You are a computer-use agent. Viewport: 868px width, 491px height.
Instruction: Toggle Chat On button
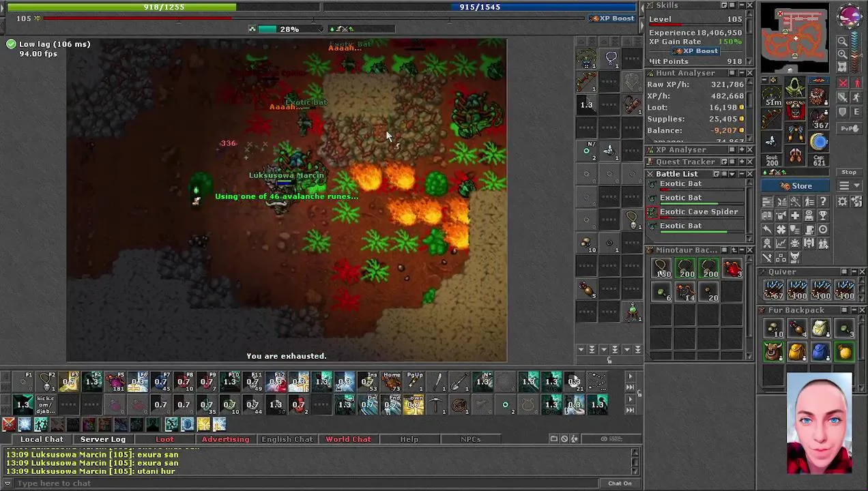(x=620, y=483)
